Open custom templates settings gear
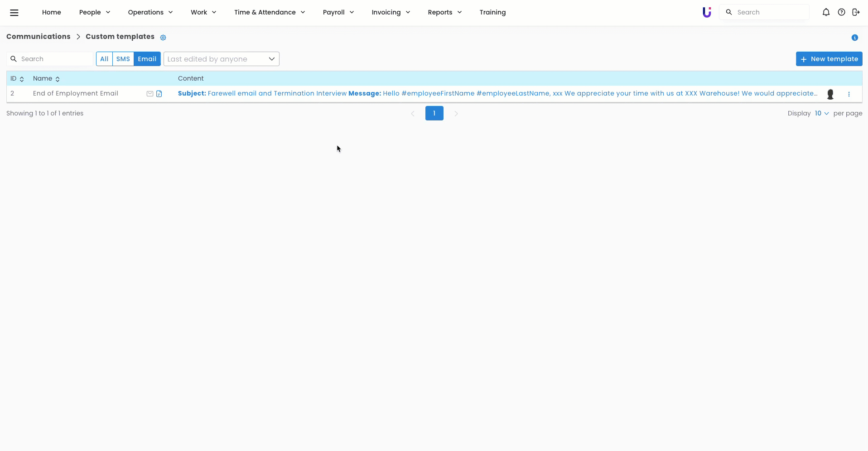Screen dimensions: 868x451 click(x=163, y=38)
